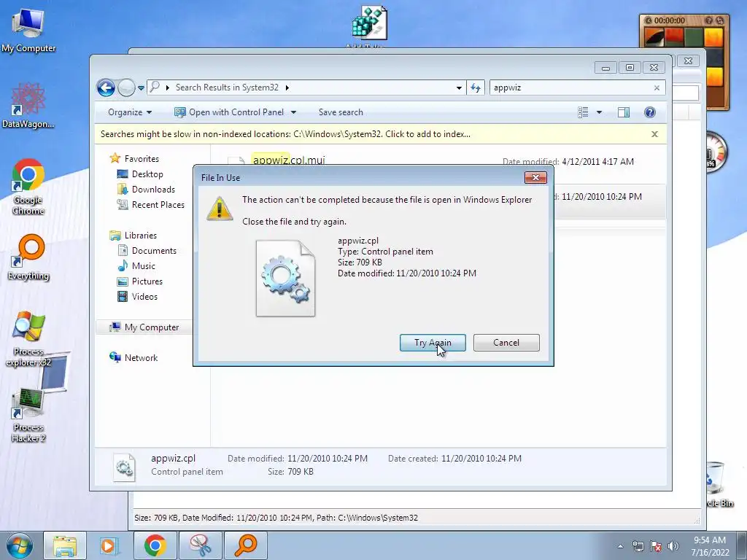The image size is (747, 560).
Task: Dismiss the slow search info bar
Action: pyautogui.click(x=654, y=134)
